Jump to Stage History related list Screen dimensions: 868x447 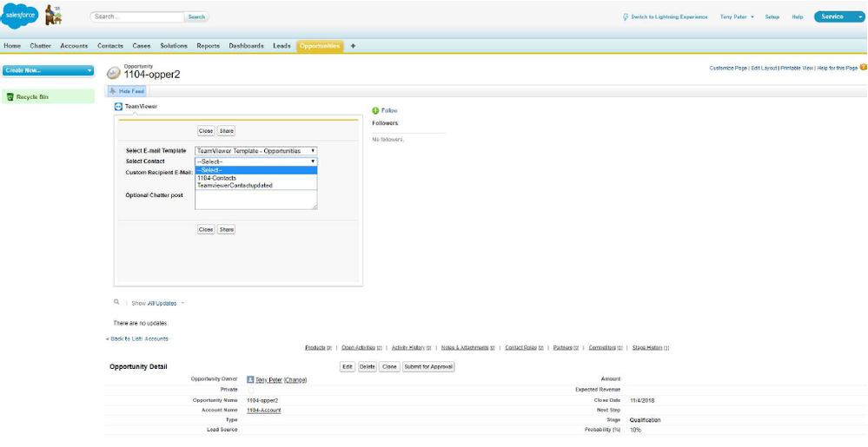(x=651, y=348)
